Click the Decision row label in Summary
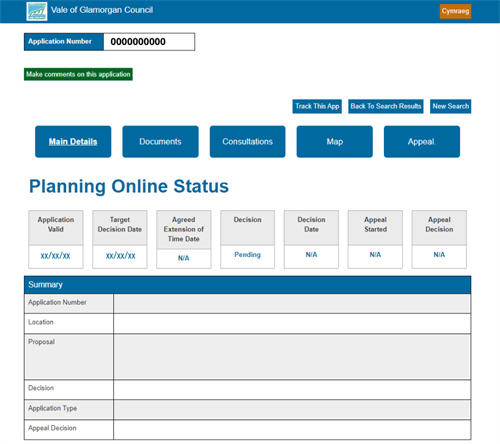Image resolution: width=500 pixels, height=444 pixels. 41,388
